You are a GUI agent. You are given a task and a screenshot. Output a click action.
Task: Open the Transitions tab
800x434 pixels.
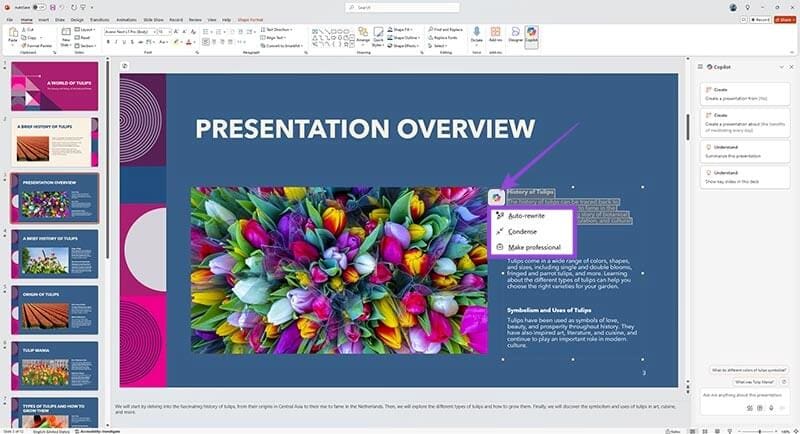(99, 19)
